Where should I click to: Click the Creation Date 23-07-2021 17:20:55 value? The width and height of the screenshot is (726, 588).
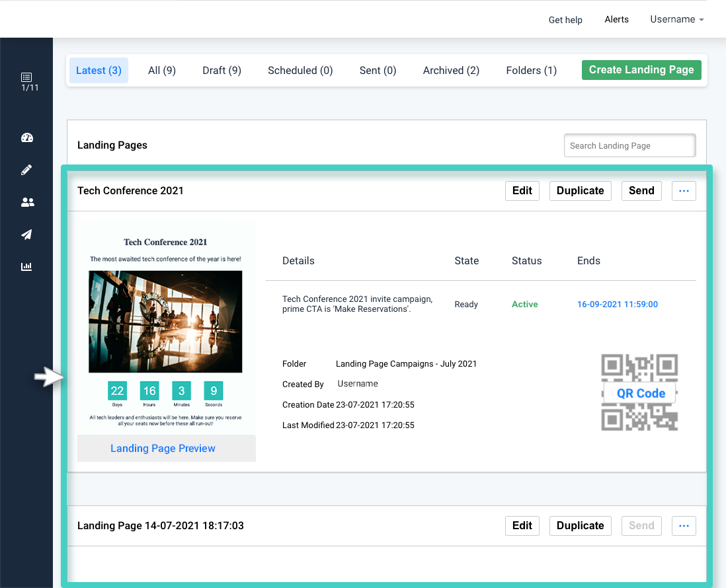(x=375, y=405)
